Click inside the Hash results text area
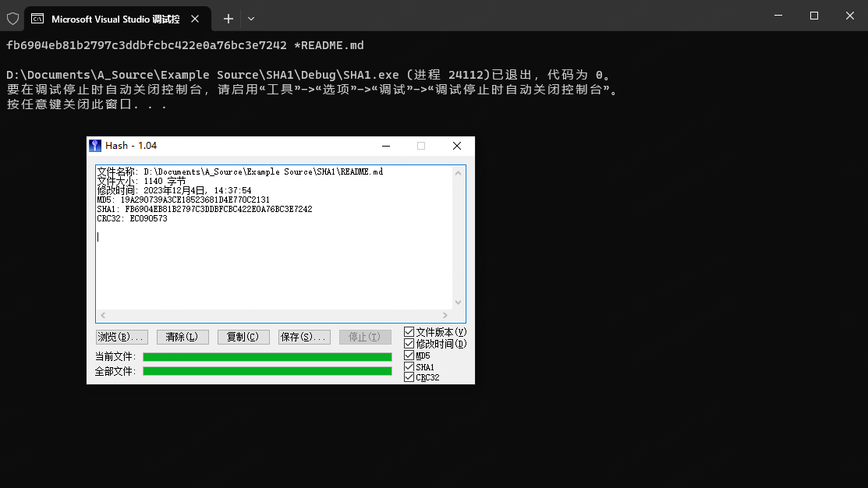The height and width of the screenshot is (488, 868). [x=273, y=265]
